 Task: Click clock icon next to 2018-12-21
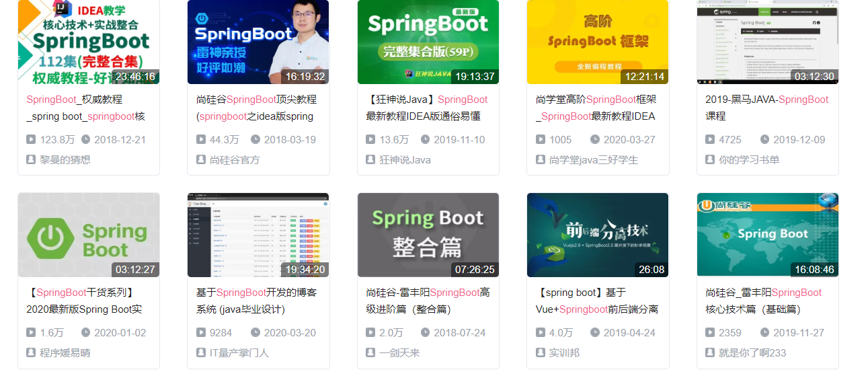click(85, 140)
